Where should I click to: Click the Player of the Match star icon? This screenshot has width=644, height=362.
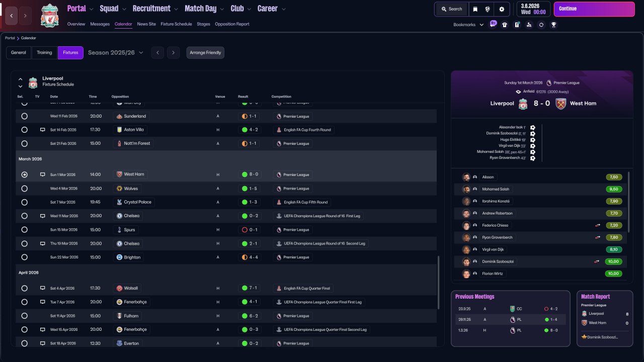coord(584,337)
